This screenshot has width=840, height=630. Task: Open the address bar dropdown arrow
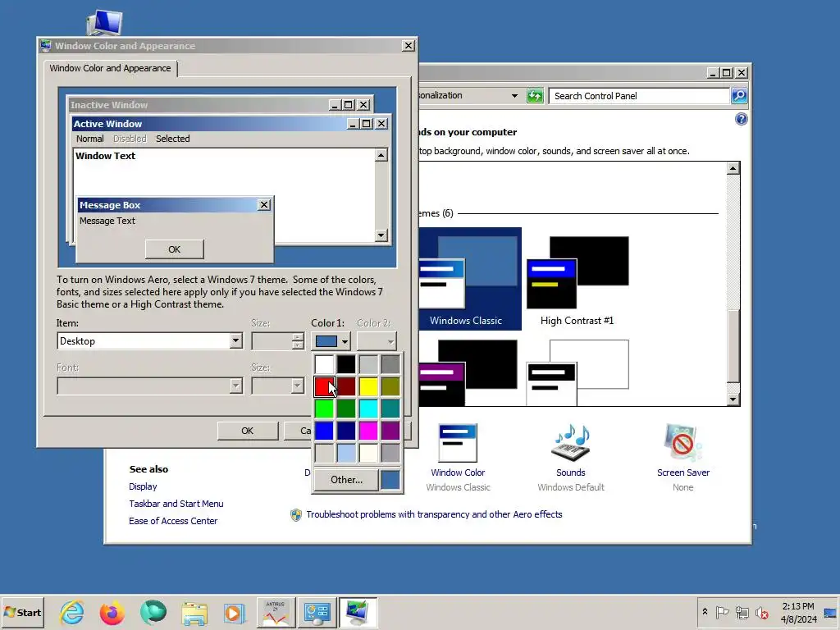click(514, 96)
